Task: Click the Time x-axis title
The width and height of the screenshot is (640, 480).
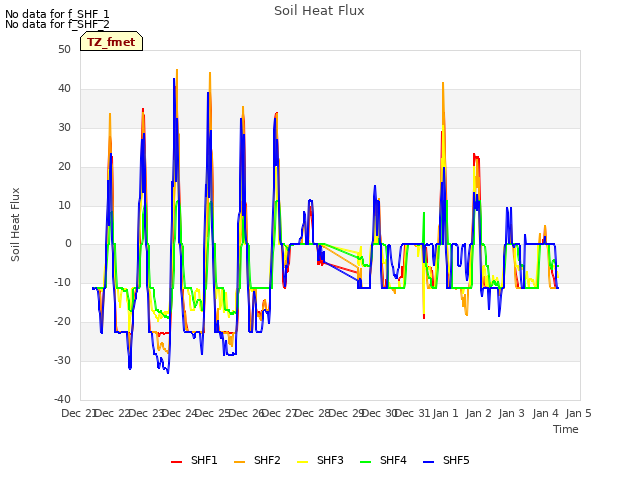Action: click(566, 429)
